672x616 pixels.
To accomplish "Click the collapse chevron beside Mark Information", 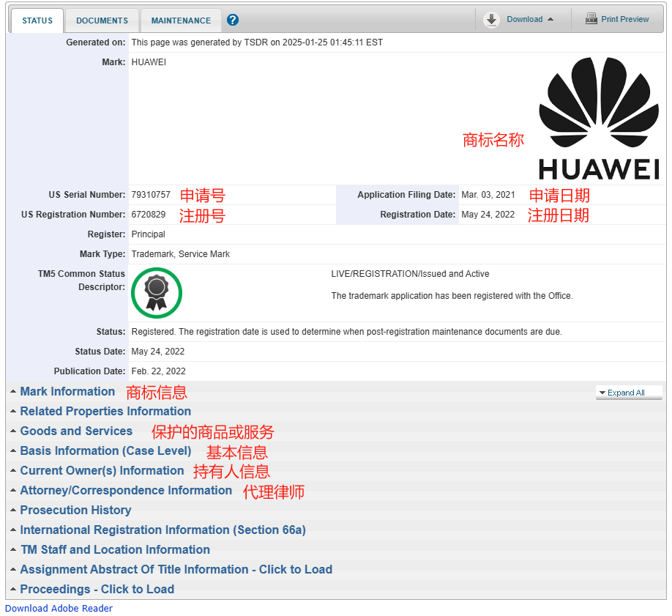I will (x=12, y=391).
